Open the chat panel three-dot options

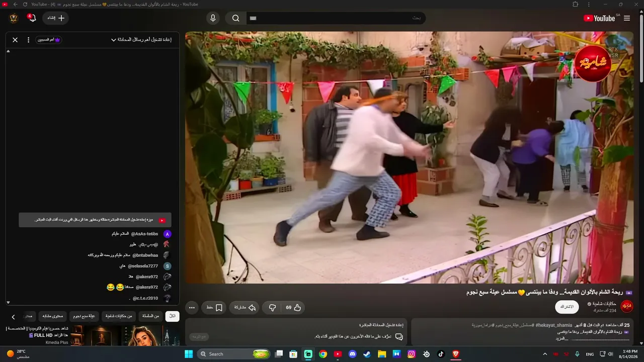pos(28,40)
